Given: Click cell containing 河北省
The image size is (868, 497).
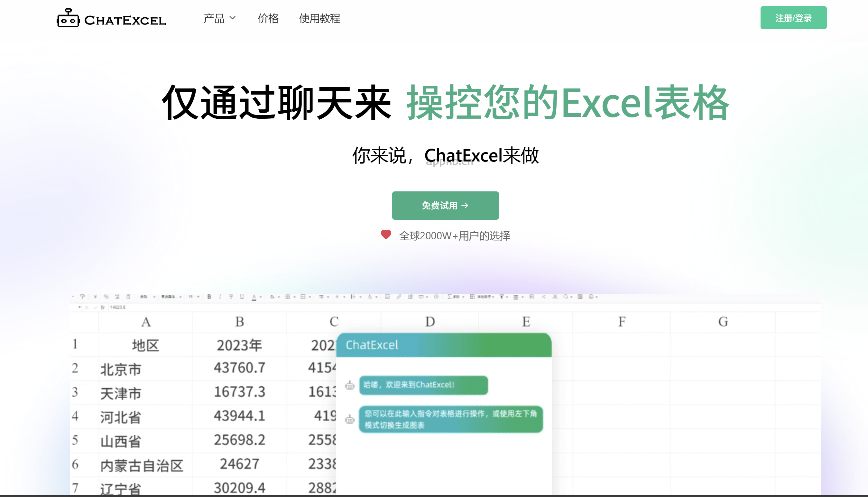Looking at the screenshot, I should (146, 417).
